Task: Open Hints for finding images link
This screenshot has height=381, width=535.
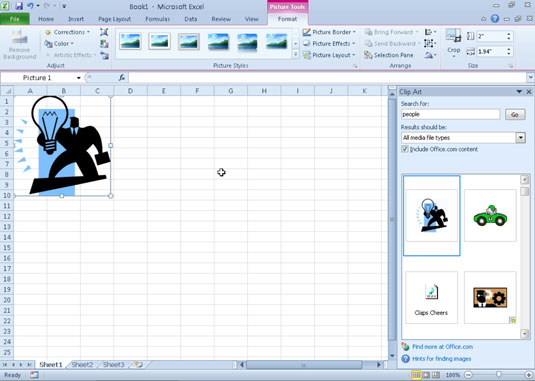Action: point(442,359)
